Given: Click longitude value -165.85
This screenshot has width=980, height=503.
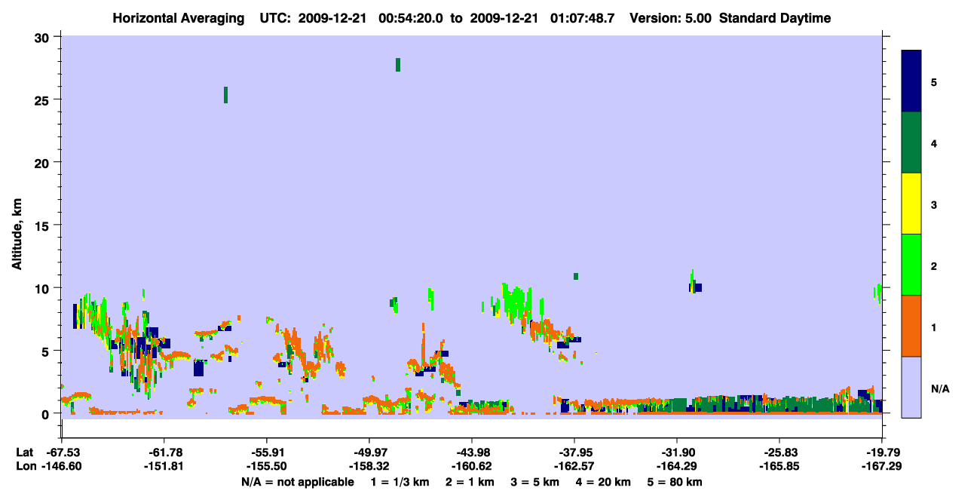Looking at the screenshot, I should click(779, 466).
